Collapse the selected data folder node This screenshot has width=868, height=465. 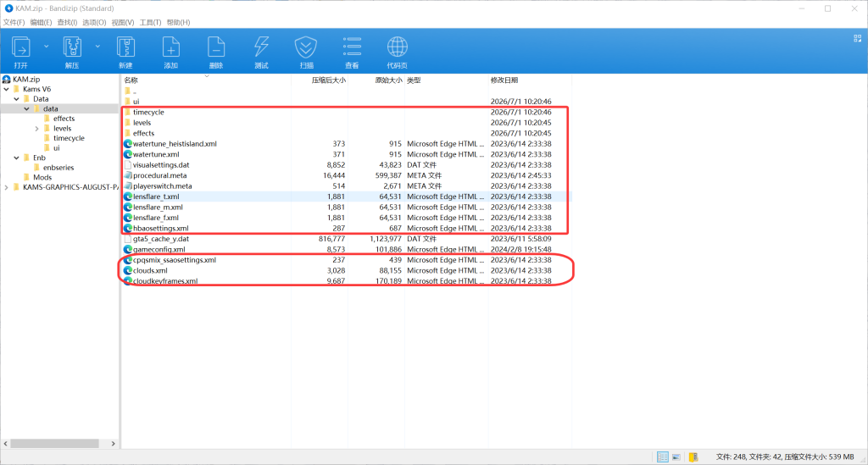pos(26,109)
